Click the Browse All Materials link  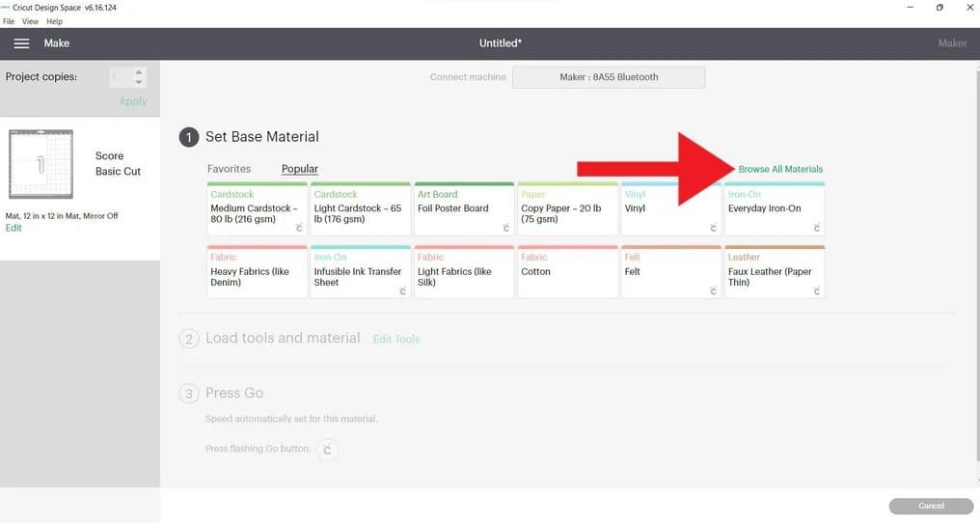coord(780,169)
